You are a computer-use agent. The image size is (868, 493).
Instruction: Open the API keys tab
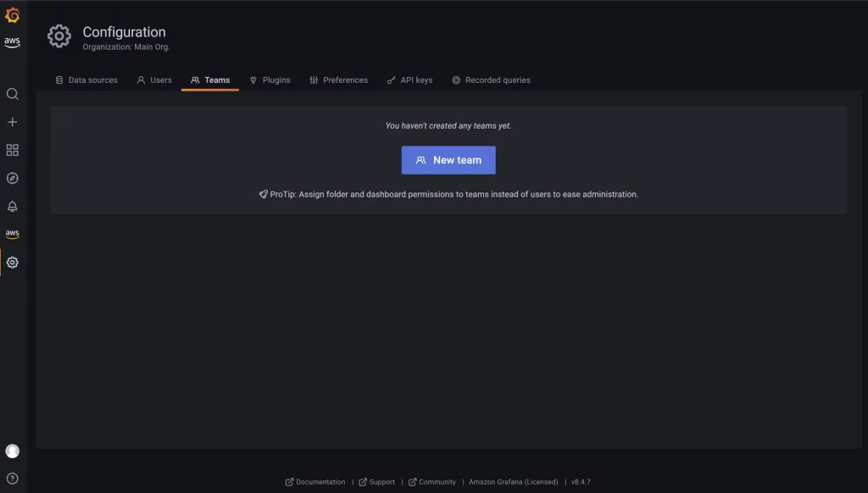(409, 80)
